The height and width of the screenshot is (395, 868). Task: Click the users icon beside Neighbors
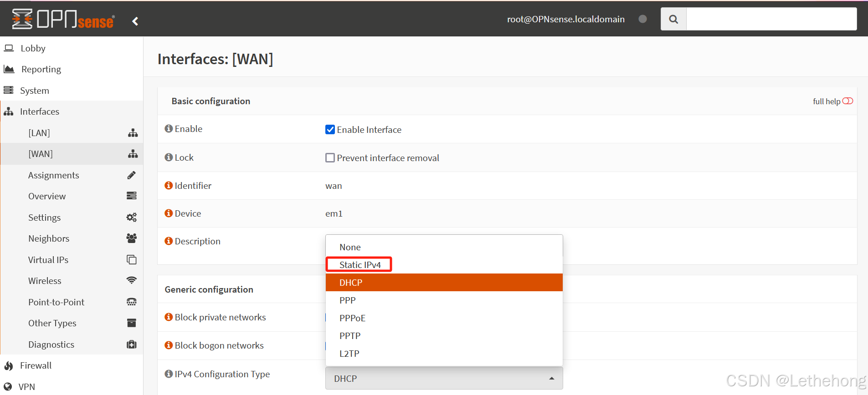[x=132, y=238]
